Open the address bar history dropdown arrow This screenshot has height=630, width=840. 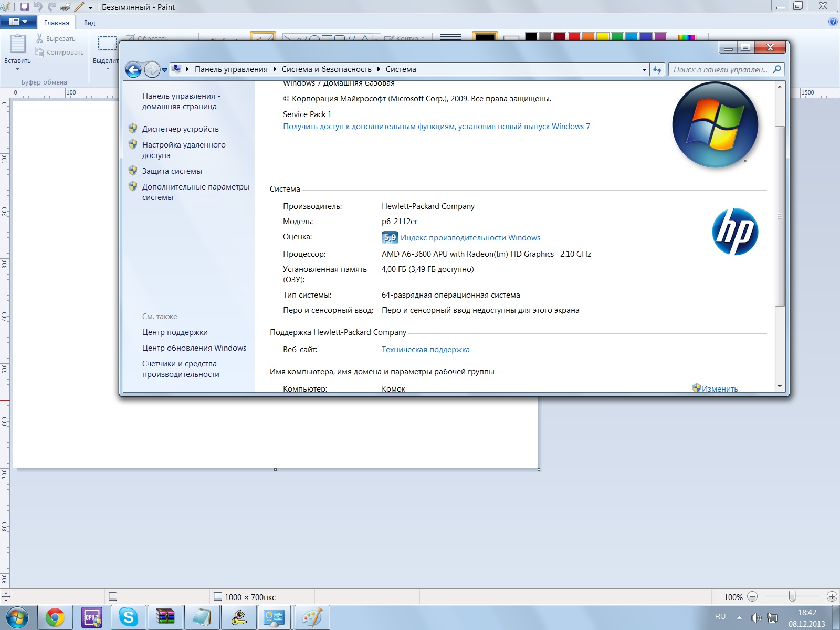(644, 69)
